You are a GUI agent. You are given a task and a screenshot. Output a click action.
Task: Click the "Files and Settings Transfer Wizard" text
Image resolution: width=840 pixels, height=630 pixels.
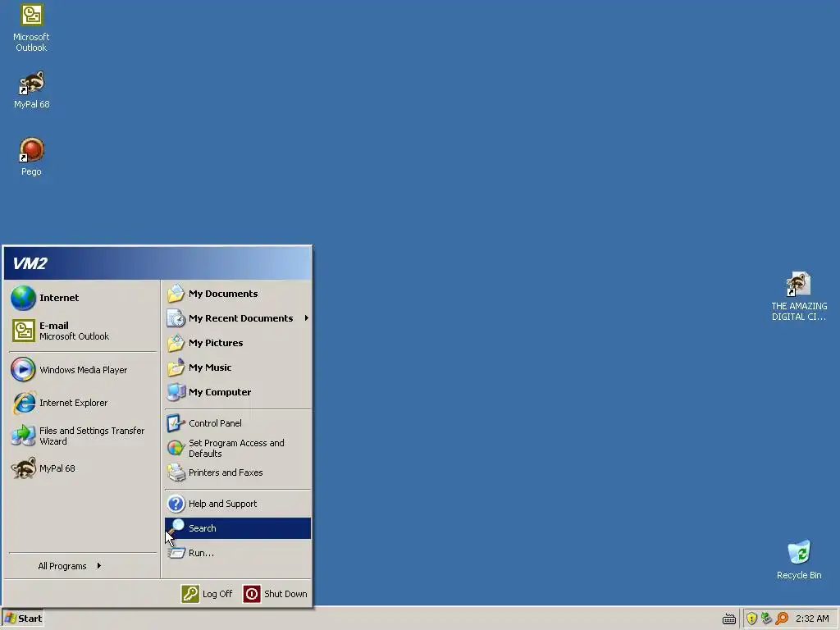click(x=92, y=436)
